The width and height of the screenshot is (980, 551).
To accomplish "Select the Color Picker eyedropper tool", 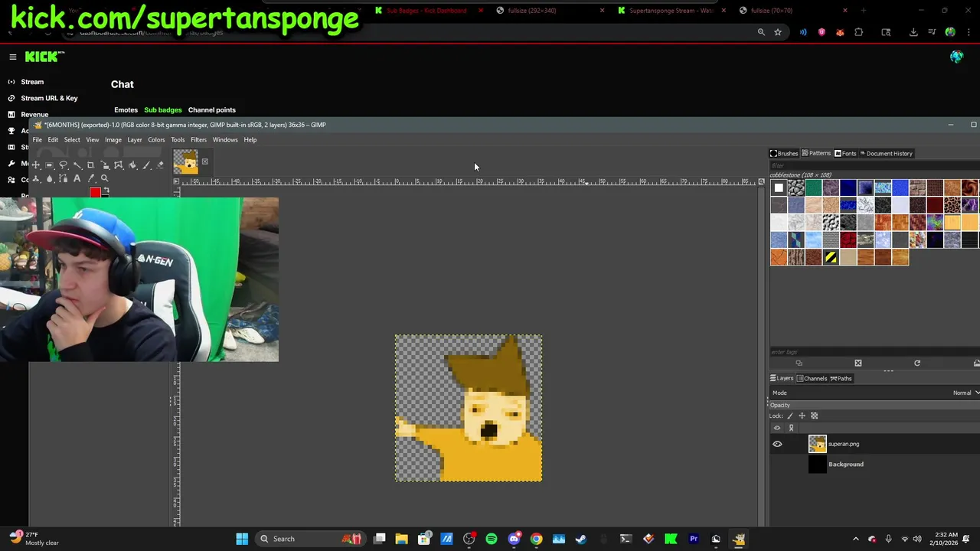I will click(91, 178).
